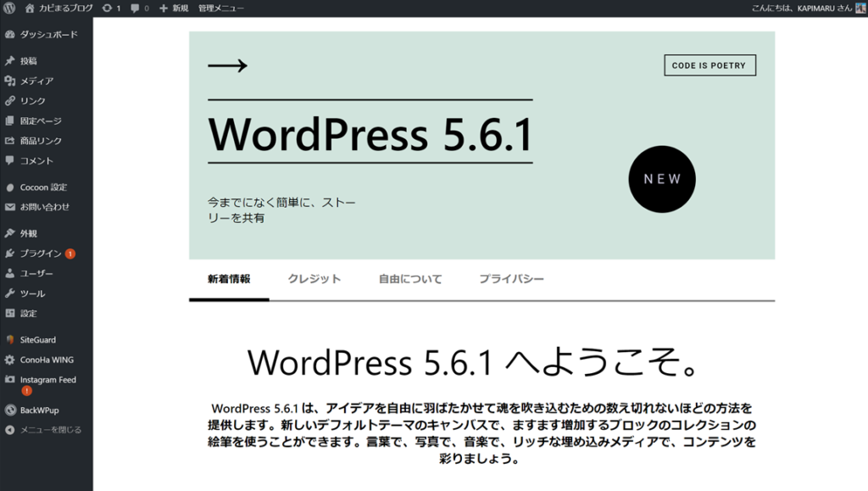Click the SiteGuard shield icon
The image size is (868, 491).
coord(9,340)
